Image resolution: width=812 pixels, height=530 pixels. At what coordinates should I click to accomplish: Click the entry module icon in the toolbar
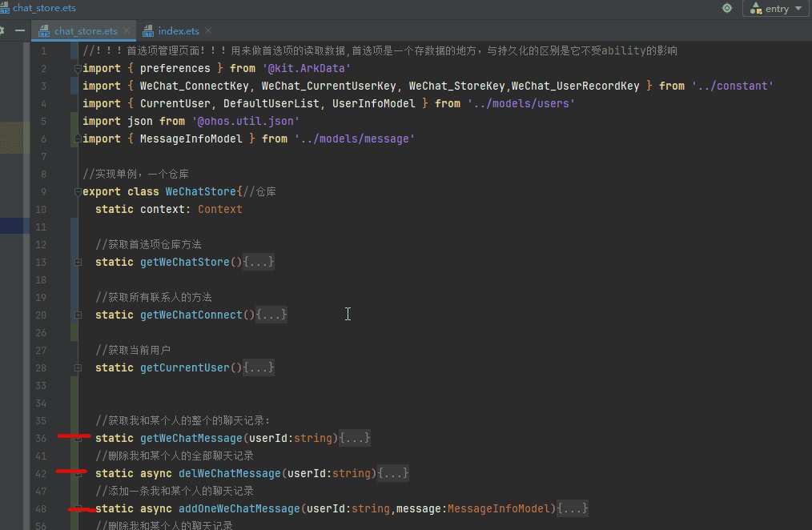[755, 9]
